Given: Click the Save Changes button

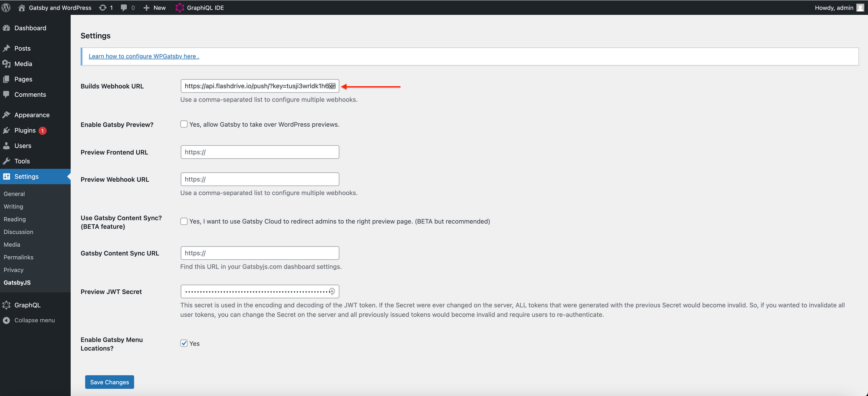Looking at the screenshot, I should (x=109, y=382).
